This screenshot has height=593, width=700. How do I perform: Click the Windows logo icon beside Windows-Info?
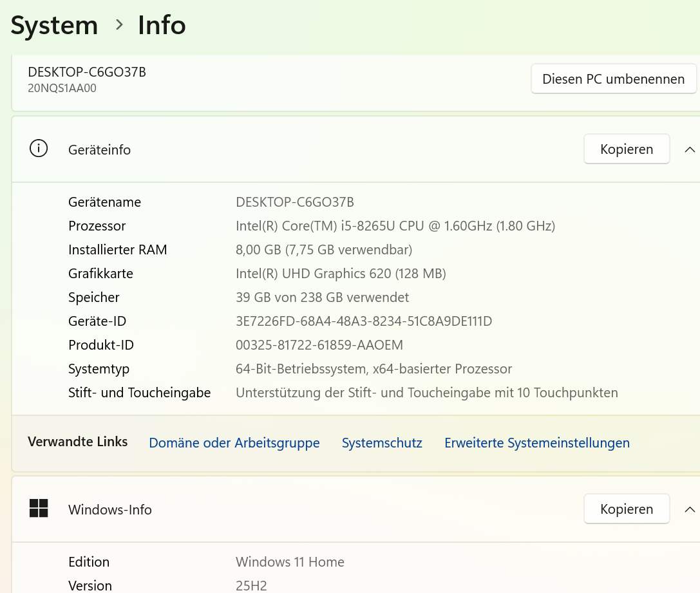[39, 508]
